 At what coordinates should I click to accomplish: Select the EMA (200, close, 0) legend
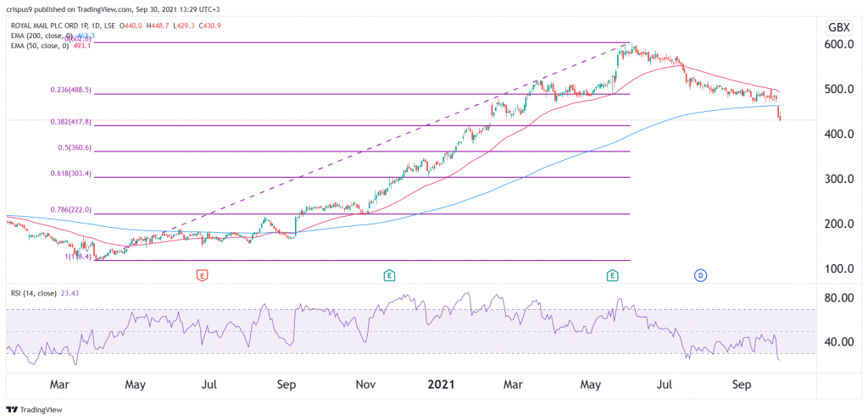point(41,34)
